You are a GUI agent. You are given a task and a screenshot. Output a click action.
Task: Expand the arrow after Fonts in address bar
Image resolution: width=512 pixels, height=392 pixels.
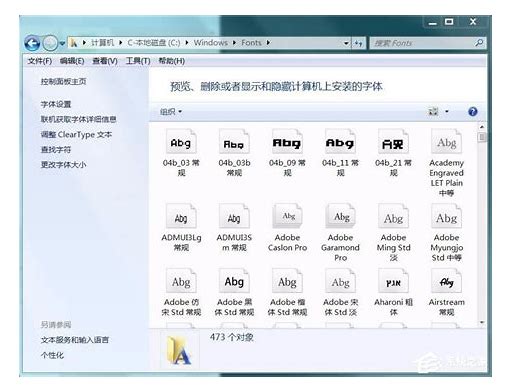(x=268, y=43)
